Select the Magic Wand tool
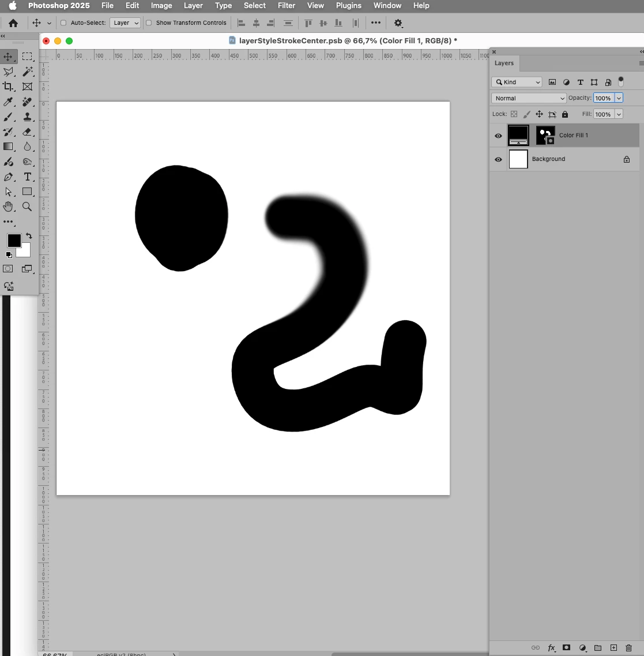The height and width of the screenshot is (656, 644). pyautogui.click(x=27, y=72)
